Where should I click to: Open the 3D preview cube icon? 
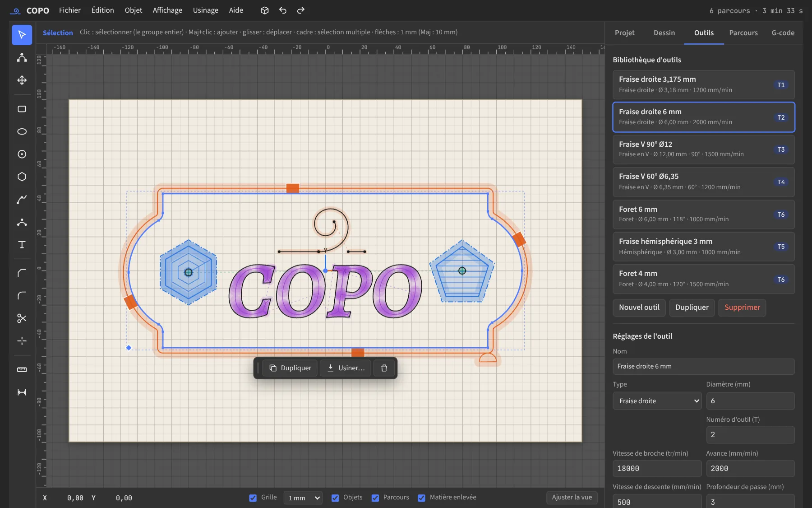[x=265, y=10]
